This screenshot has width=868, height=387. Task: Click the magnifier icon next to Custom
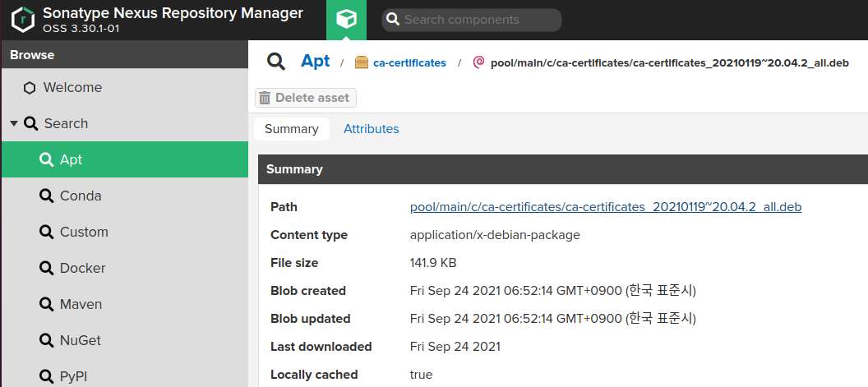coord(47,232)
